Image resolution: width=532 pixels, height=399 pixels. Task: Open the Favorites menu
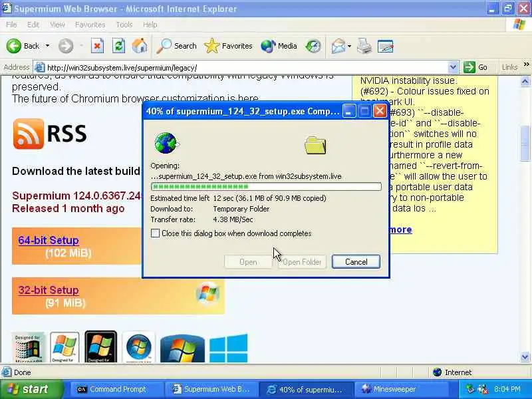click(x=90, y=25)
